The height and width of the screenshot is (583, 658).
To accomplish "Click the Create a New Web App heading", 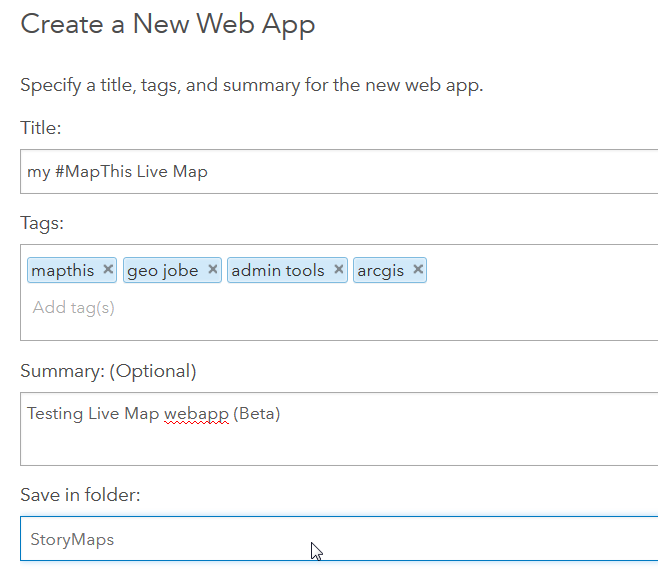I will (x=168, y=24).
